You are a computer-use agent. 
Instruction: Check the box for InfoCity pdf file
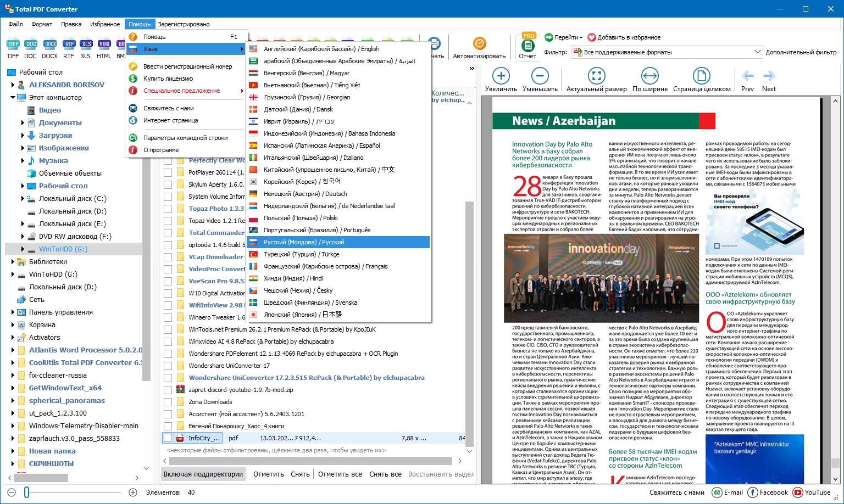coord(168,438)
